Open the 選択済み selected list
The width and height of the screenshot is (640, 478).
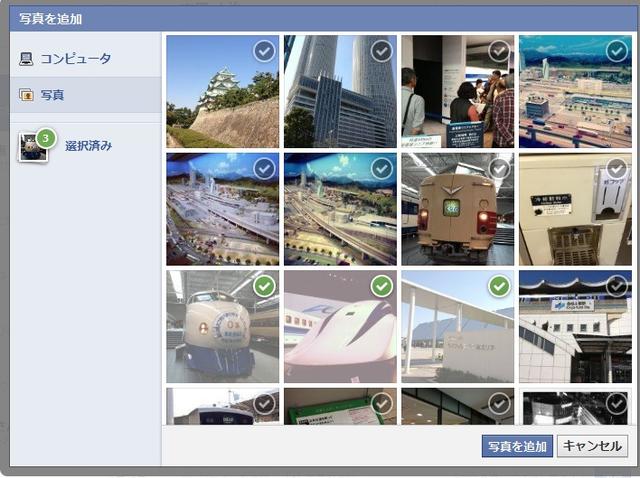[x=88, y=146]
